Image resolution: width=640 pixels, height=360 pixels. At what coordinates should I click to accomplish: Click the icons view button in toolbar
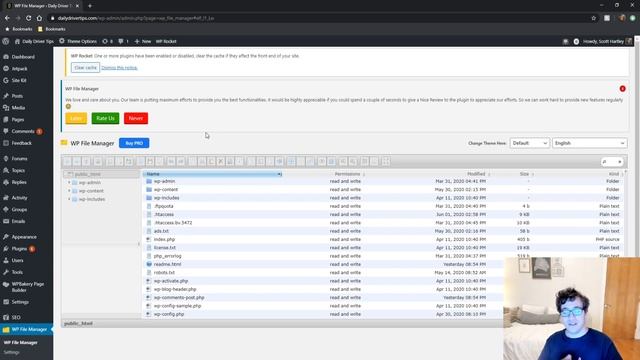[x=364, y=162]
